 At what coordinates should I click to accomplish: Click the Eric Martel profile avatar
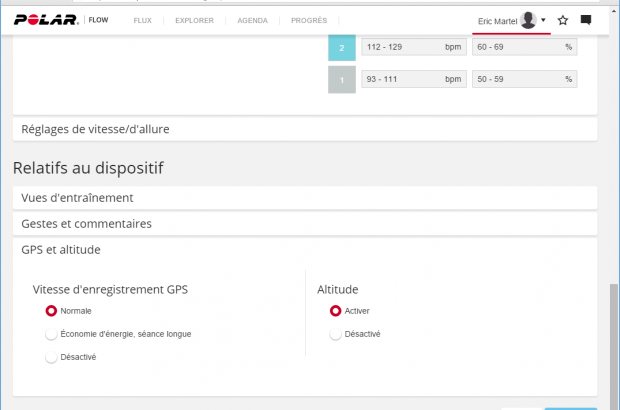528,20
